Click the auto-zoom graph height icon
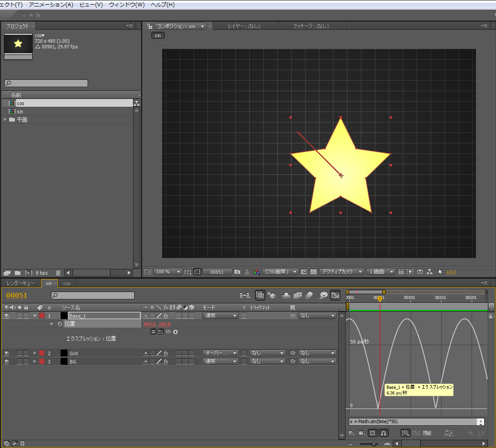Image resolution: width=496 pixels, height=448 pixels. click(405, 433)
